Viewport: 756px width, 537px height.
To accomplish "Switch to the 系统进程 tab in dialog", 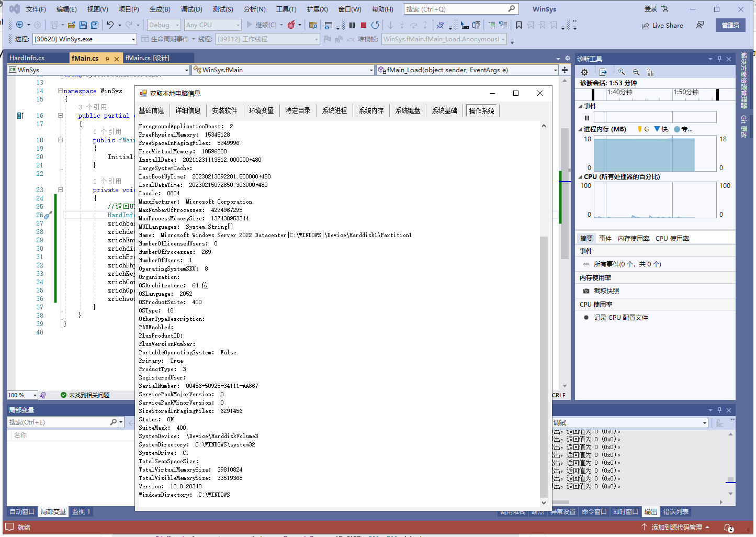I will click(334, 110).
